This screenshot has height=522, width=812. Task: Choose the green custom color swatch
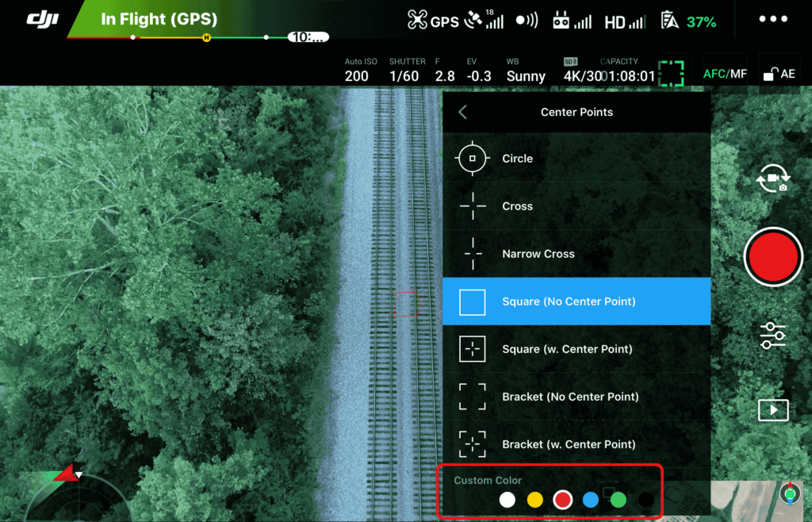pos(619,500)
